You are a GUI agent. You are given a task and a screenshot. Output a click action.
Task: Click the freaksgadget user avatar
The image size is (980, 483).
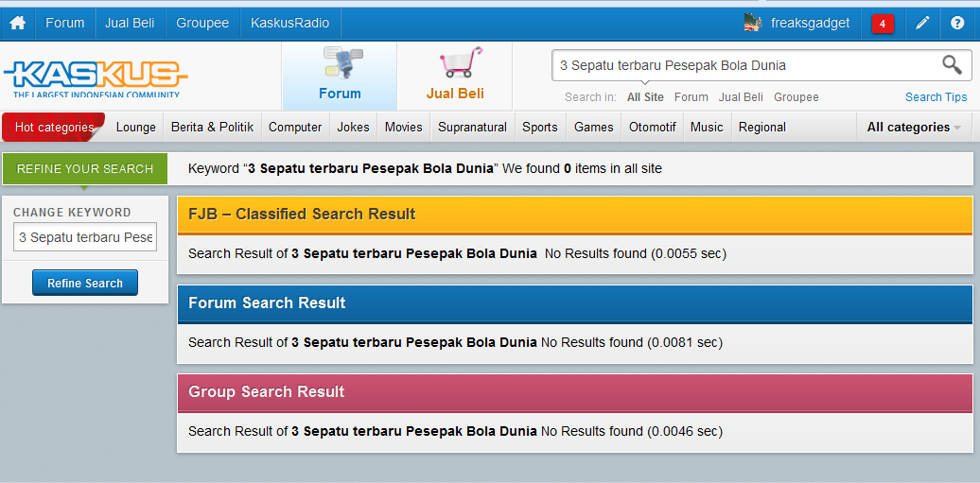click(753, 23)
